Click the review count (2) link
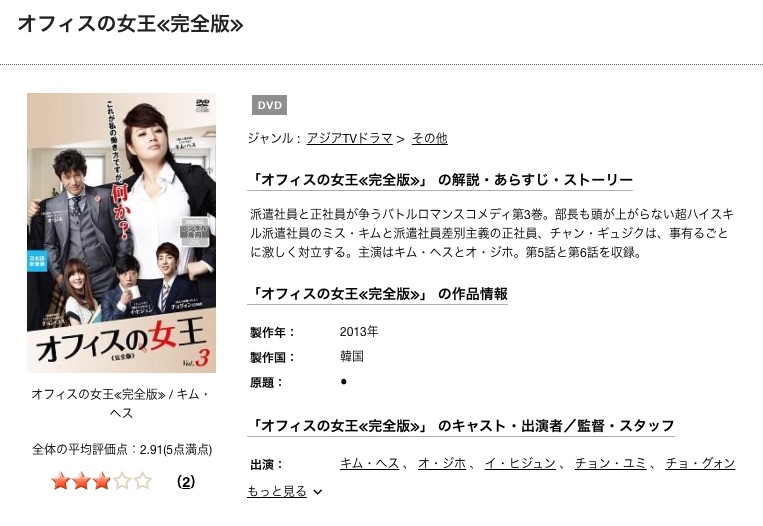The width and height of the screenshot is (763, 526). [186, 482]
